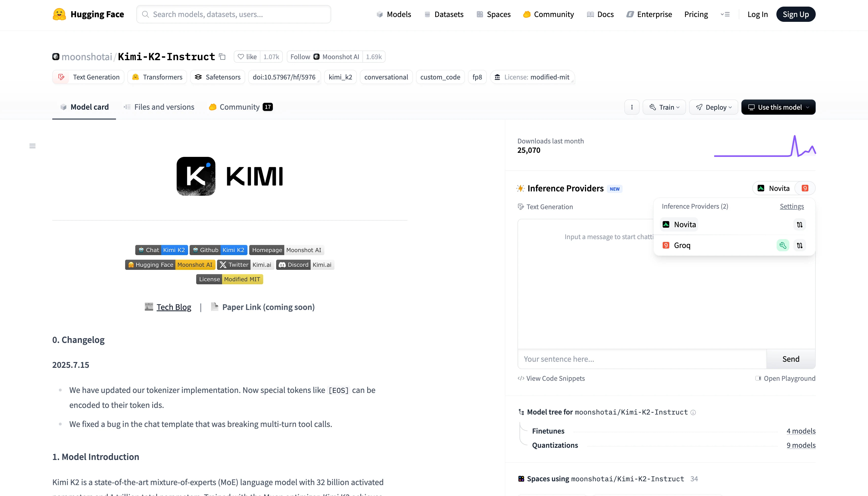Image resolution: width=868 pixels, height=496 pixels.
Task: Open the three-dot more options menu
Action: click(632, 107)
